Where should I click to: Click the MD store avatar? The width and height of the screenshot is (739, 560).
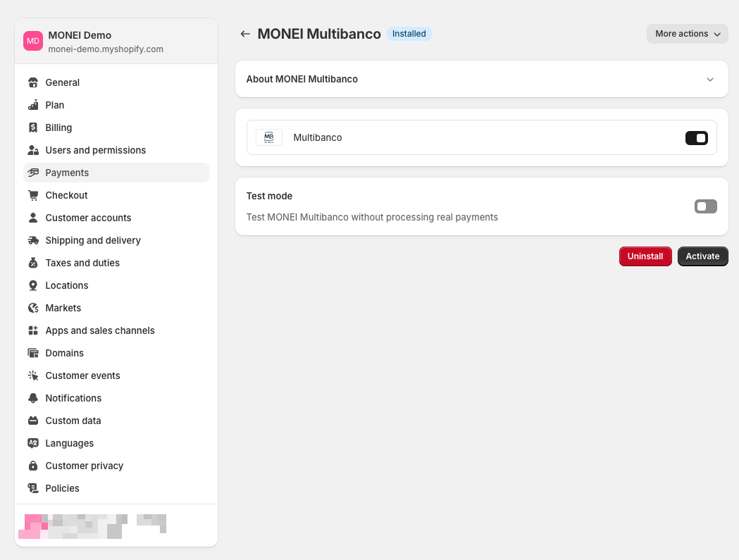33,41
